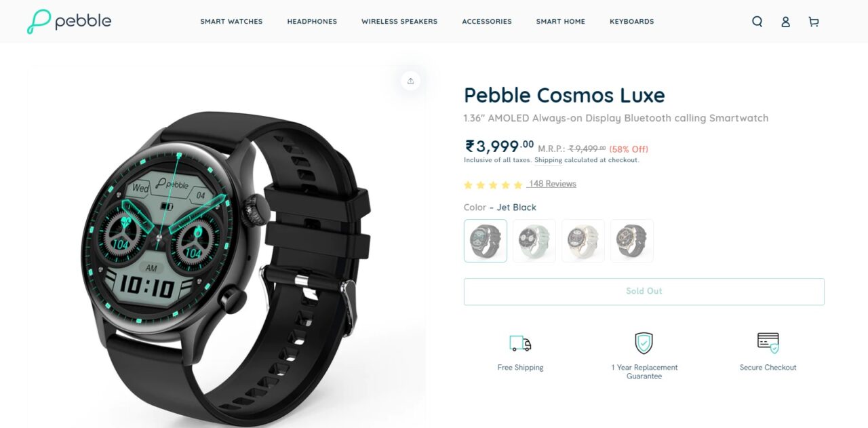Image resolution: width=868 pixels, height=428 pixels.
Task: Pick the fourth grey-gold watch variant
Action: pos(632,241)
